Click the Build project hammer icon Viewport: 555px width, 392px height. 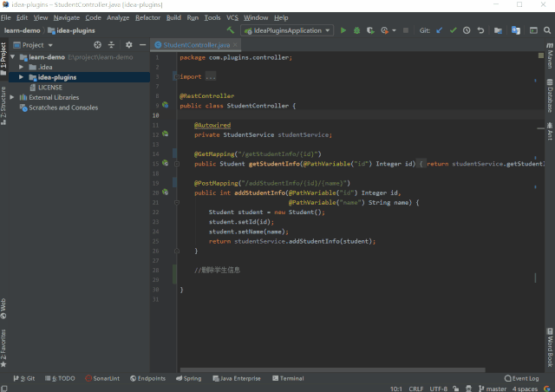(231, 30)
